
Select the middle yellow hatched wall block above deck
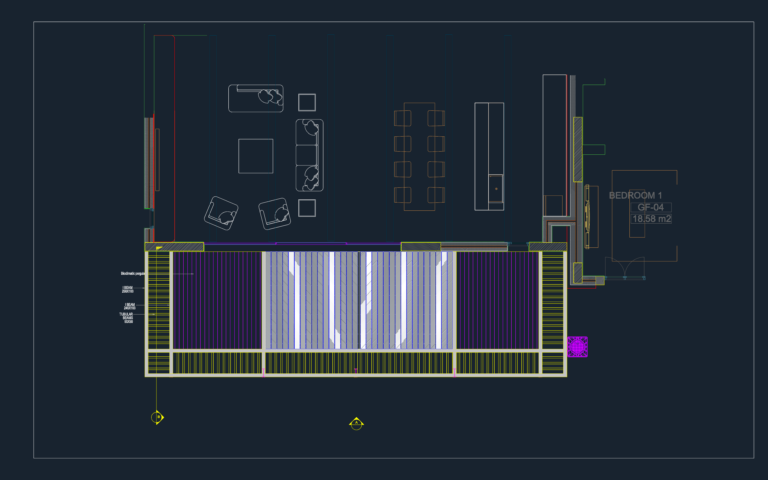coord(421,246)
